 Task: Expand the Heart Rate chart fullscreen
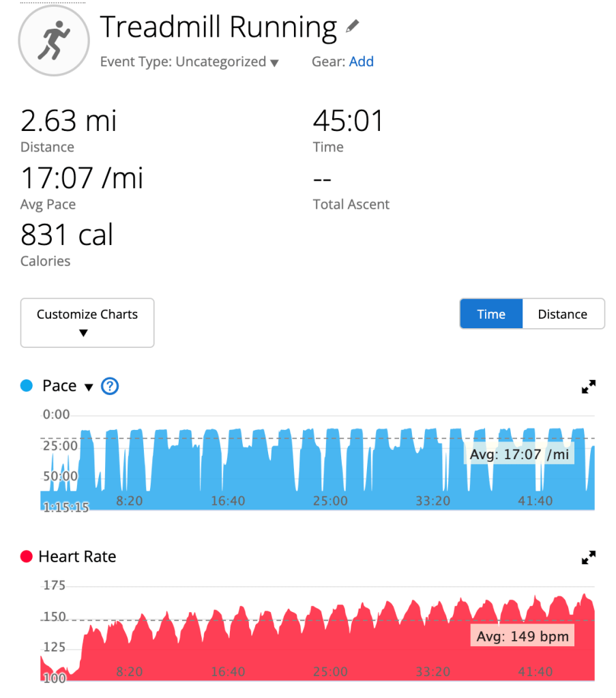click(588, 557)
